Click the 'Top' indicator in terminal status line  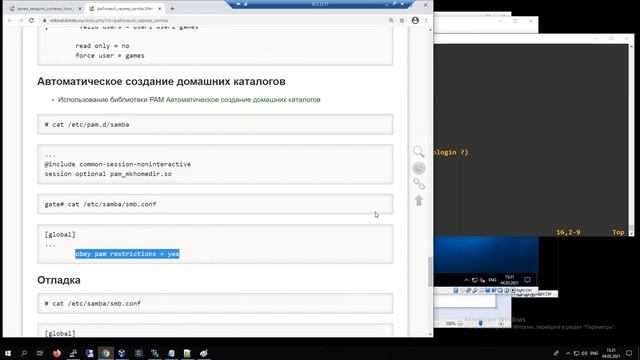(x=618, y=232)
